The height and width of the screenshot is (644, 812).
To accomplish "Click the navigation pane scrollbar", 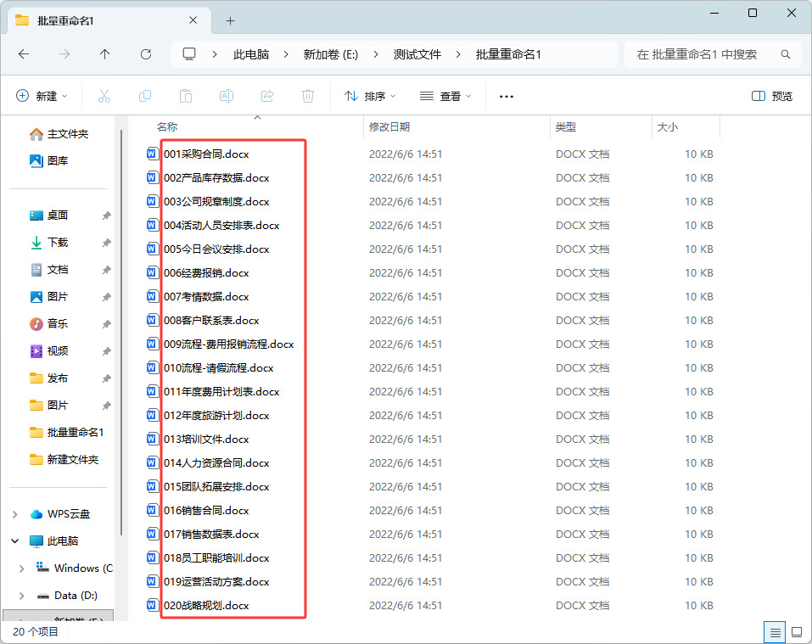I will point(121,331).
